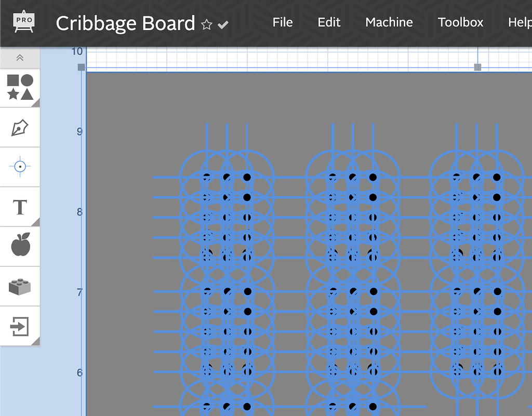Image resolution: width=532 pixels, height=416 pixels.
Task: Open the Text tool
Action: tap(20, 207)
